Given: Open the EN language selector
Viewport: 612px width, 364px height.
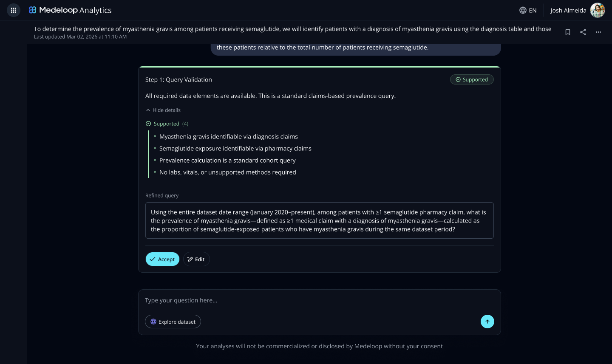Looking at the screenshot, I should pyautogui.click(x=528, y=10).
